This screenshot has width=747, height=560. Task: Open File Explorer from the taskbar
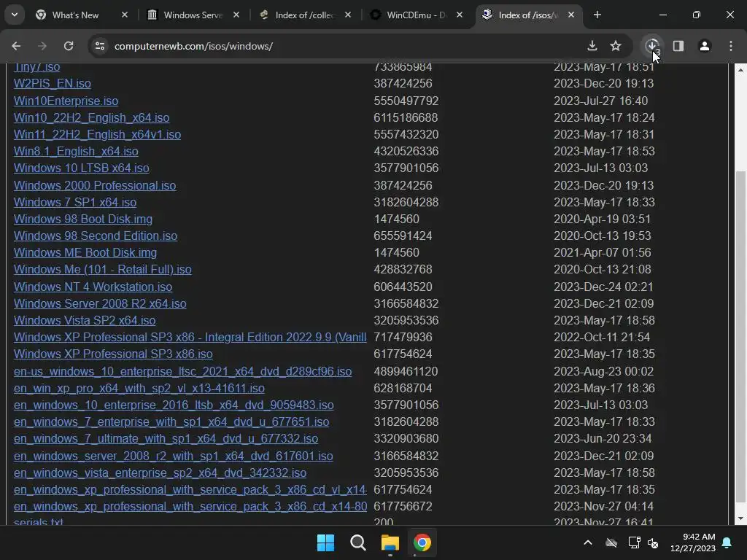tap(390, 542)
